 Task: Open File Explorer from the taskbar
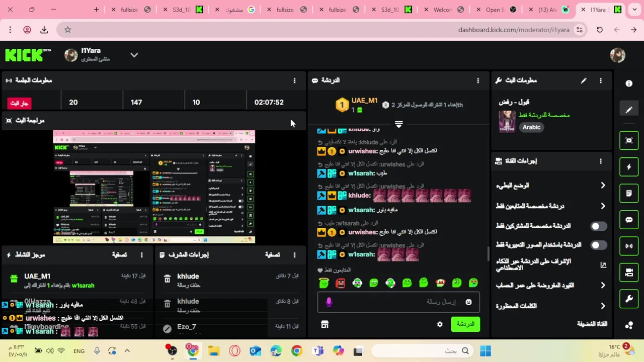click(214, 351)
